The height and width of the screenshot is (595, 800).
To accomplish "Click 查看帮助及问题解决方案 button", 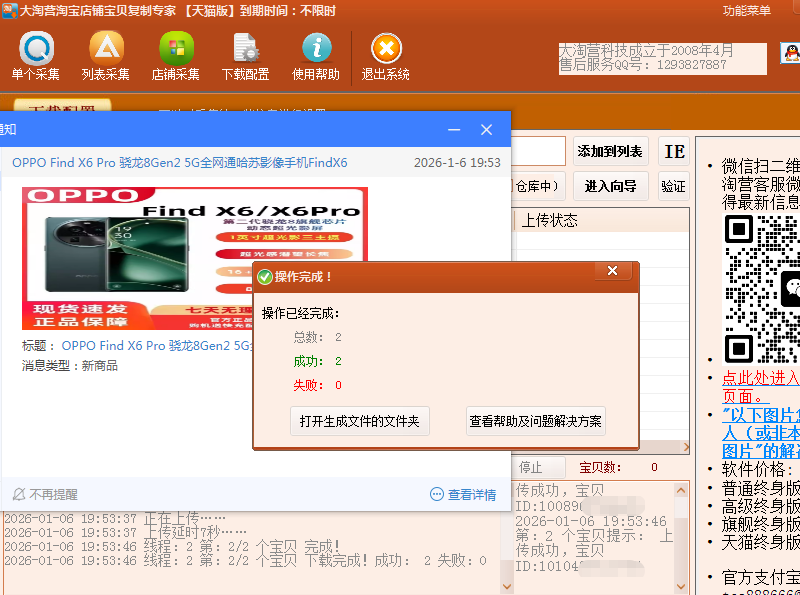I will [536, 421].
